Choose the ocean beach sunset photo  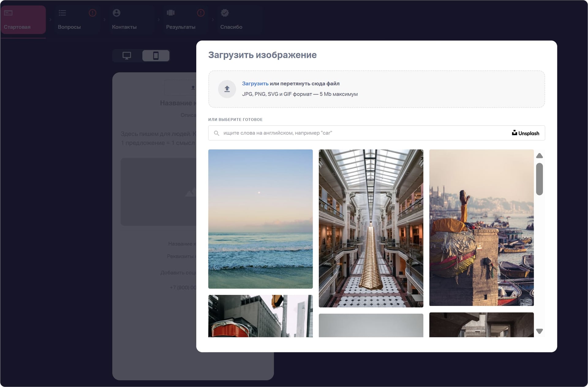[x=260, y=219]
